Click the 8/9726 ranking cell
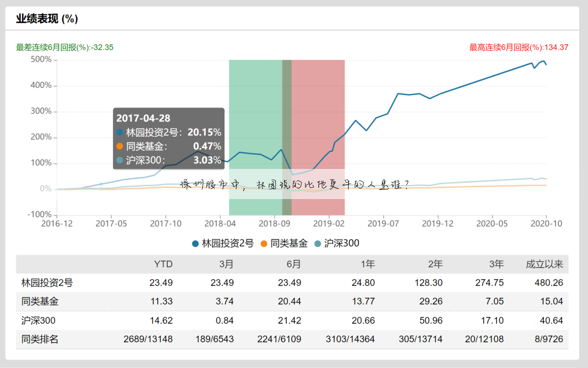The height and width of the screenshot is (368, 588). pos(549,339)
